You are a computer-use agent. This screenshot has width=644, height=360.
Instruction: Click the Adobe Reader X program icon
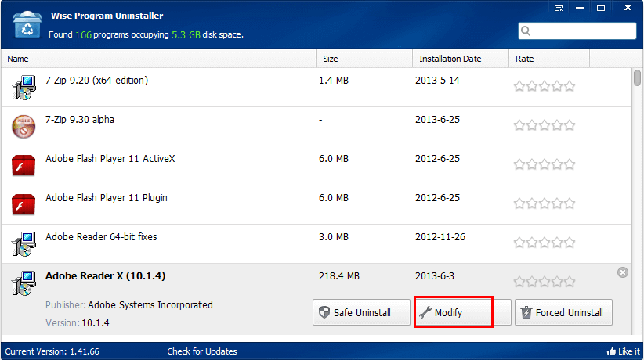24,283
